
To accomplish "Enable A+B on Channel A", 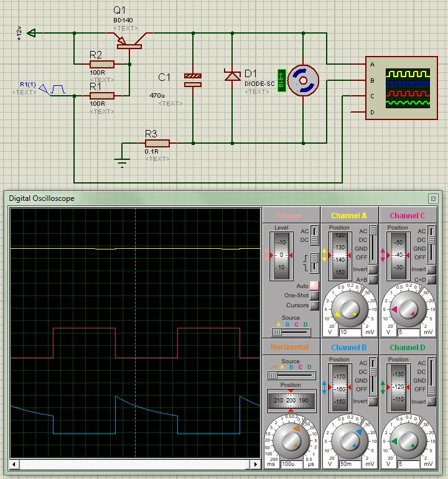I will pos(373,280).
